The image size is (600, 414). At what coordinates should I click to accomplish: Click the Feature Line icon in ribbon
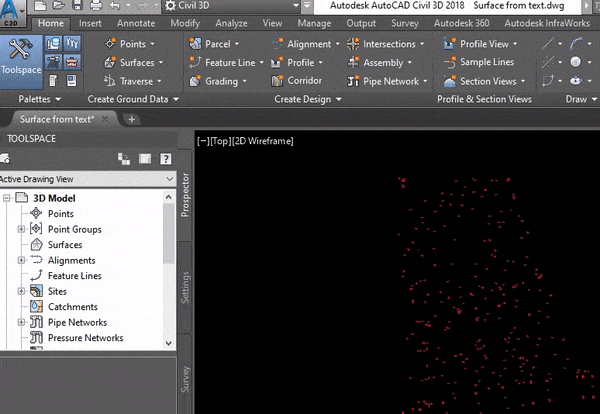195,62
